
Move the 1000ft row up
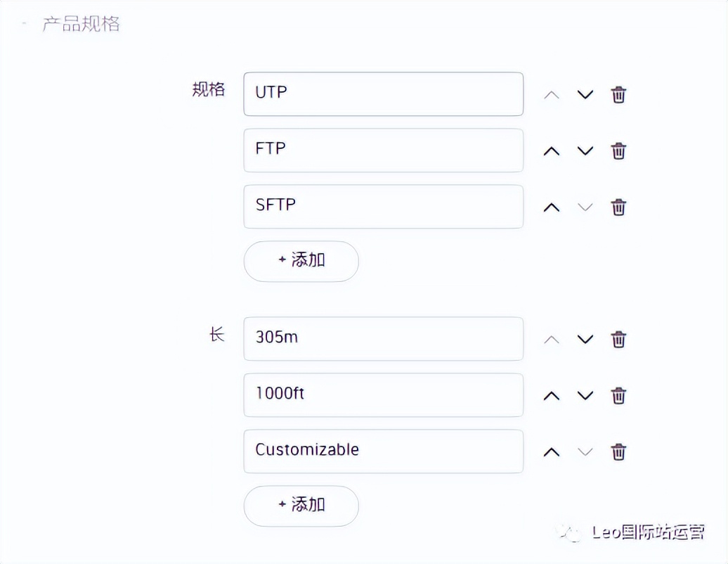(x=551, y=395)
